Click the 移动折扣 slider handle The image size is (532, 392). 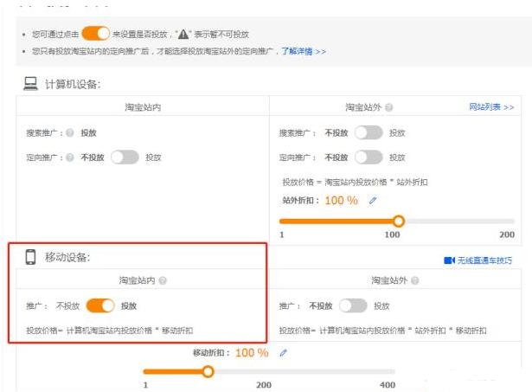[208, 371]
